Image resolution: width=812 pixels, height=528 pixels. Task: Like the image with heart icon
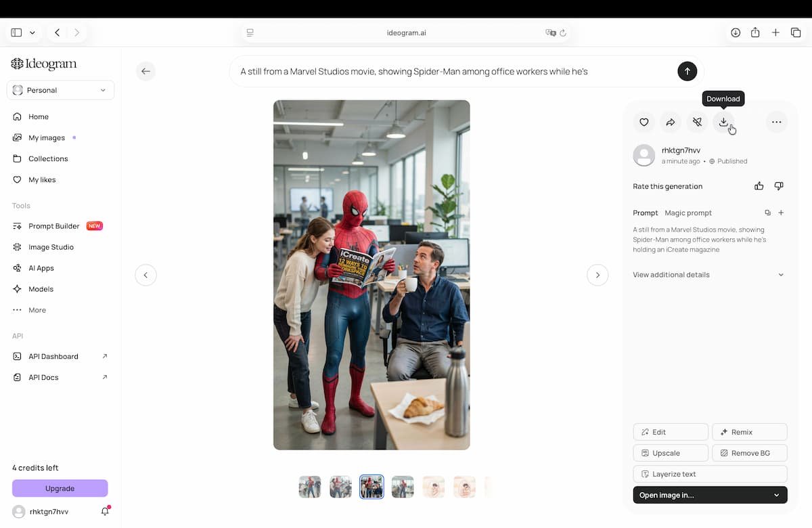click(x=644, y=122)
